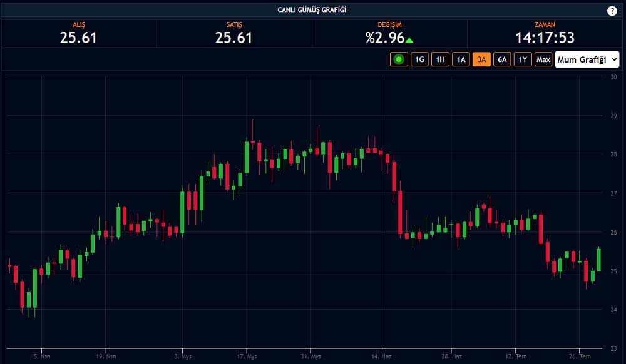Click the 19. Nsn date axis label

click(106, 356)
